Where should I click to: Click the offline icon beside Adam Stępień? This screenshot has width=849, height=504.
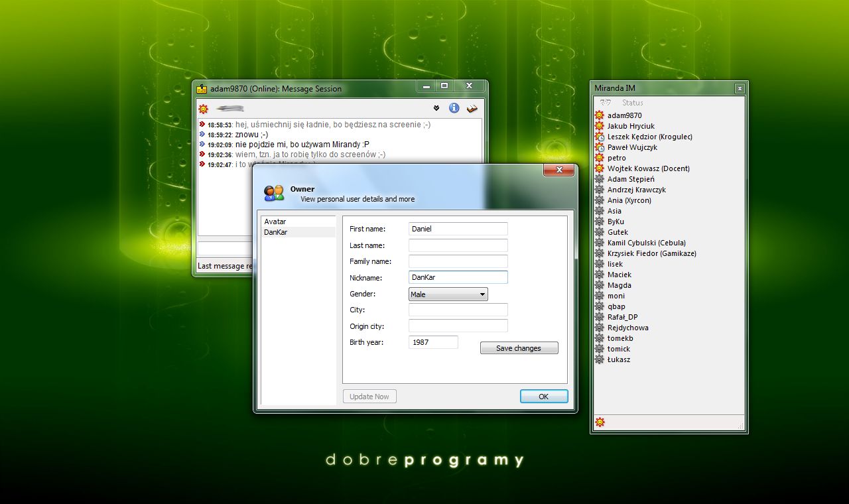point(600,179)
